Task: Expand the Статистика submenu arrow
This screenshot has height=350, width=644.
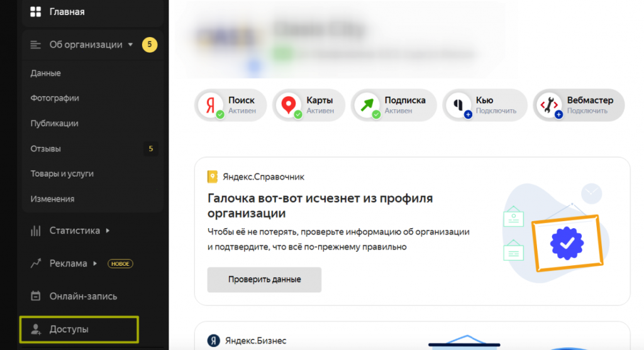Action: click(108, 231)
